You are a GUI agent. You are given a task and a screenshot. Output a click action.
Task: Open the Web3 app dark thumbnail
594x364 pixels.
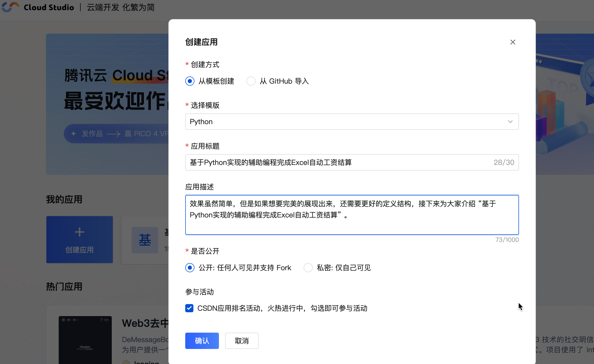(85, 340)
